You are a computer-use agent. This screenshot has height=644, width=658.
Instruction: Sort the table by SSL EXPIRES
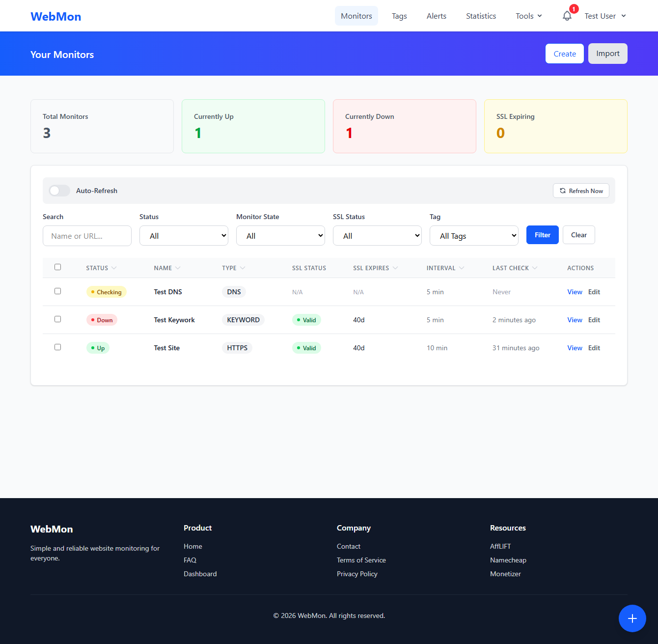pos(372,268)
